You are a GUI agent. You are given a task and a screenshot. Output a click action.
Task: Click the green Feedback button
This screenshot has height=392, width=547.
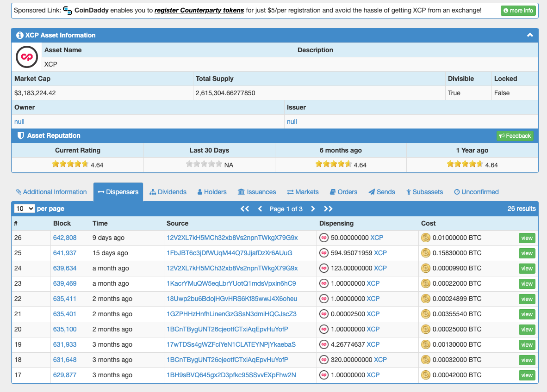(515, 136)
